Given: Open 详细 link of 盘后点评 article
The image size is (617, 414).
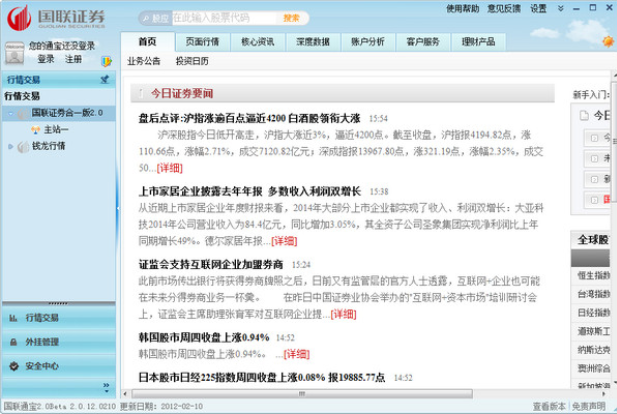Looking at the screenshot, I should [x=170, y=168].
